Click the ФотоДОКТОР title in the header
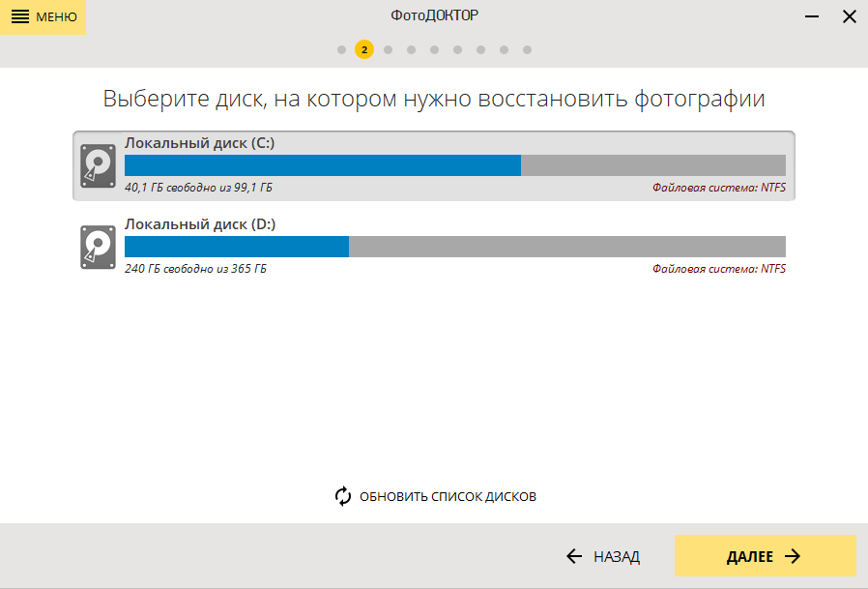 [x=434, y=13]
